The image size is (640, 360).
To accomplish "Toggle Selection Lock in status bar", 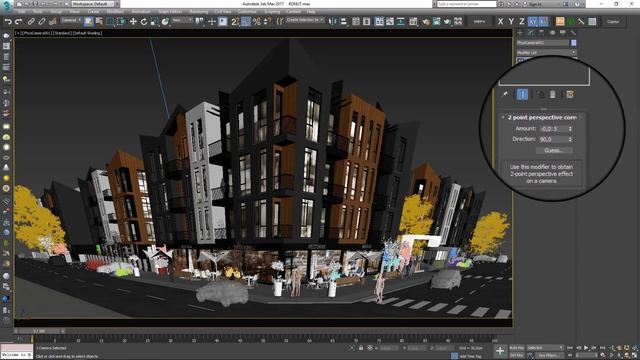I will click(x=361, y=348).
